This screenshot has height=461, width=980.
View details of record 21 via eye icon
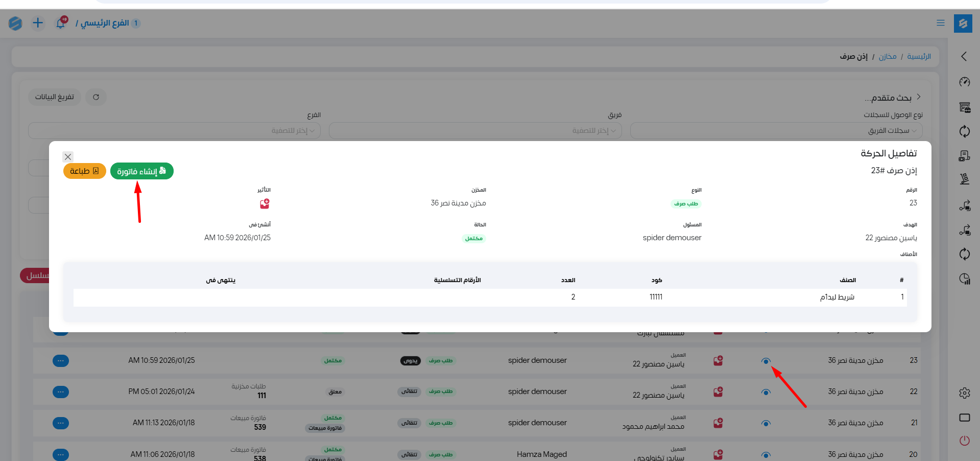[x=766, y=423]
